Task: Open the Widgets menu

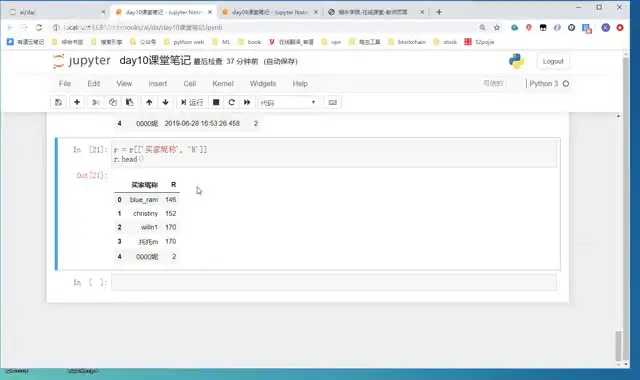Action: click(x=263, y=84)
